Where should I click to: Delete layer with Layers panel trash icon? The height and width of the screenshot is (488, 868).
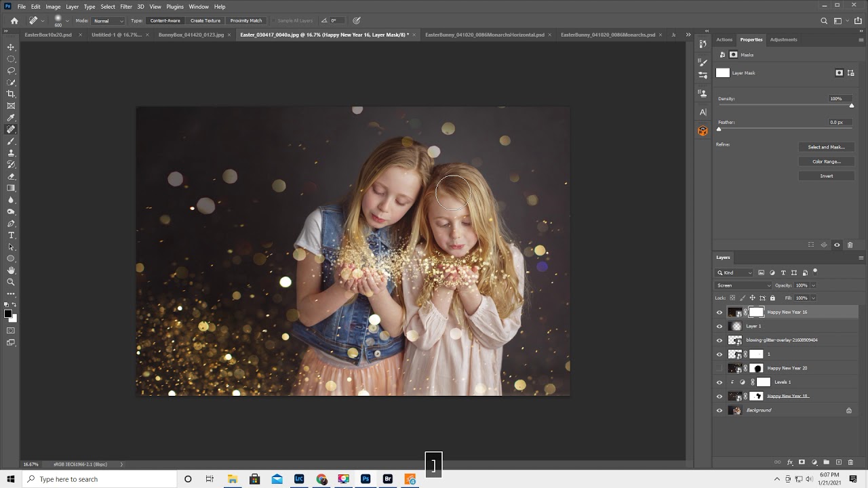pyautogui.click(x=850, y=462)
